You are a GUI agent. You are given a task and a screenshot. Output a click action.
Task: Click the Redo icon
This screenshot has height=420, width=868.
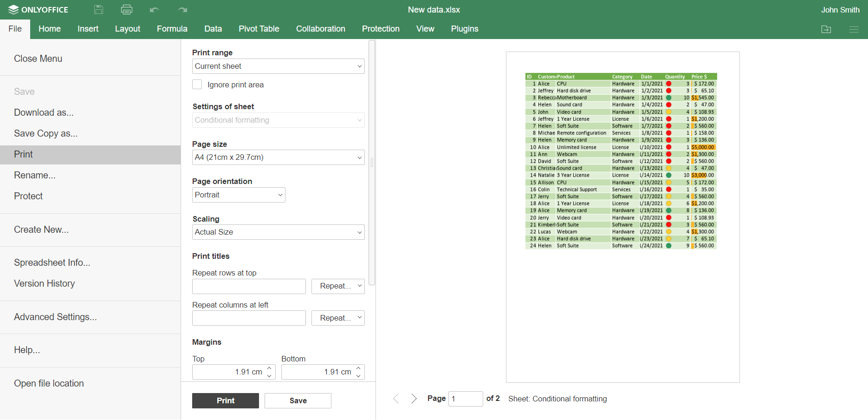182,9
